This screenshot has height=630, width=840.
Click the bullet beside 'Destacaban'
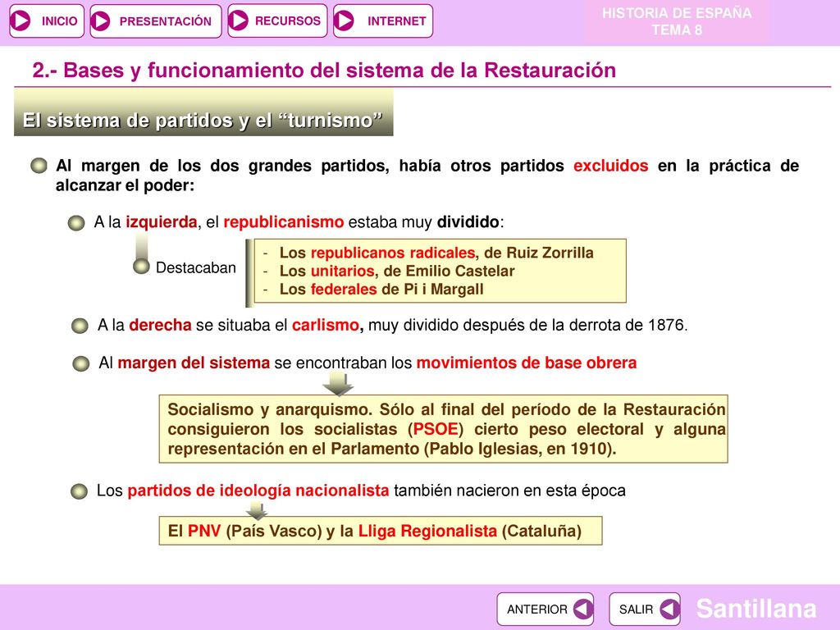(x=141, y=267)
